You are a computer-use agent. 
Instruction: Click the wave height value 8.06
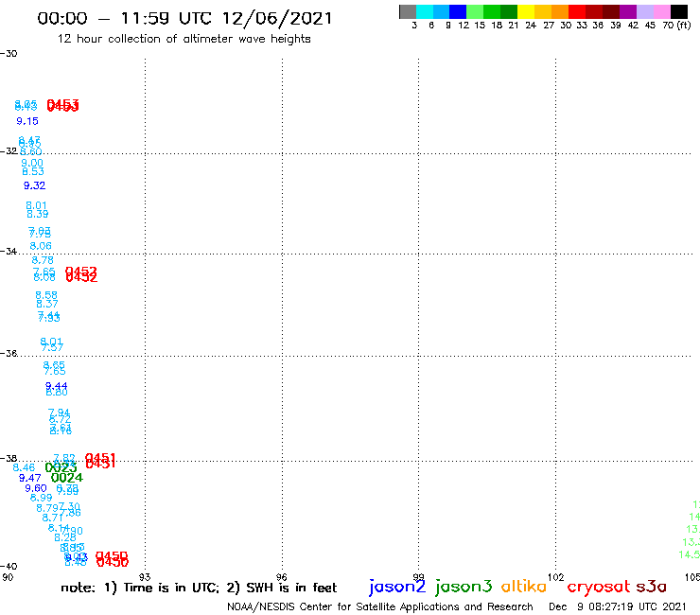[x=41, y=246]
